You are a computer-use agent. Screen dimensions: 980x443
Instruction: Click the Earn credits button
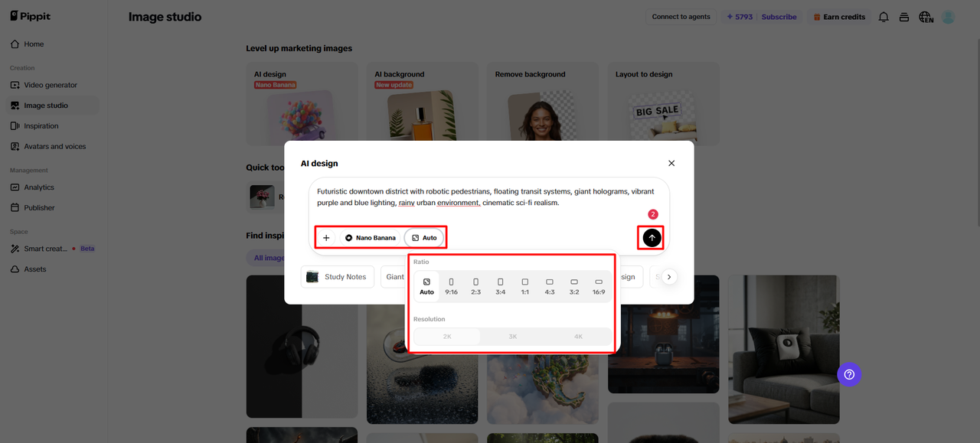point(839,17)
